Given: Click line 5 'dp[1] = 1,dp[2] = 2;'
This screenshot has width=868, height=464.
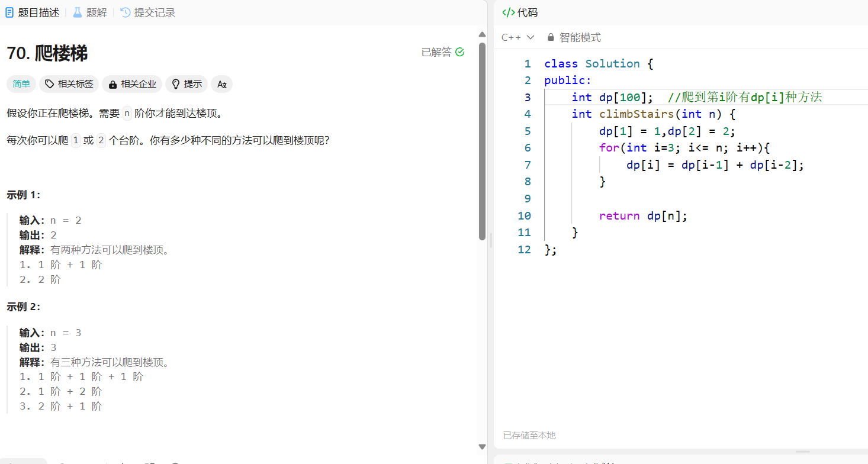Looking at the screenshot, I should pyautogui.click(x=667, y=131).
